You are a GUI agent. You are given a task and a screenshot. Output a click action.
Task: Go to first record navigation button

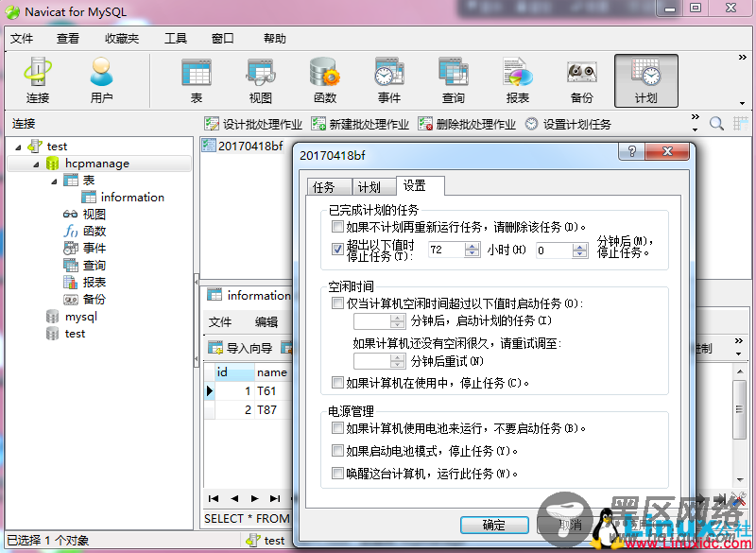[214, 498]
